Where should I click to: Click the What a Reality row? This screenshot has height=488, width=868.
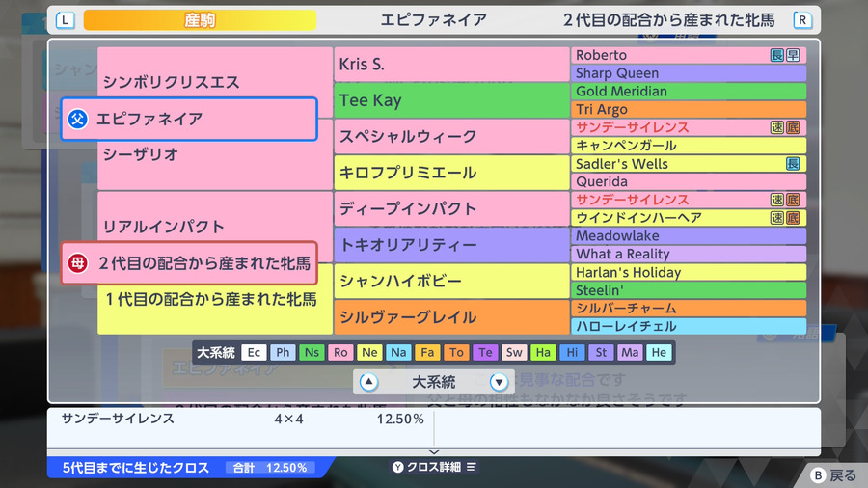tap(689, 254)
